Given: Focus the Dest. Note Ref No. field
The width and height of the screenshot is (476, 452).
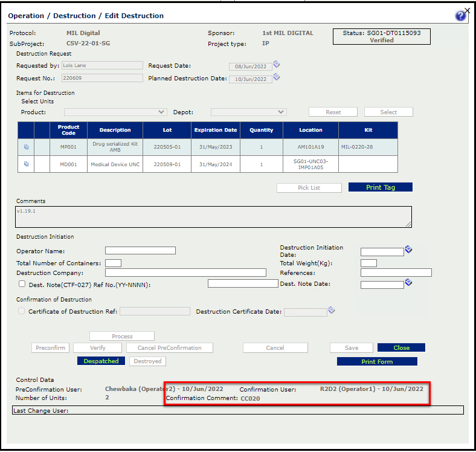Looking at the screenshot, I should (x=243, y=283).
